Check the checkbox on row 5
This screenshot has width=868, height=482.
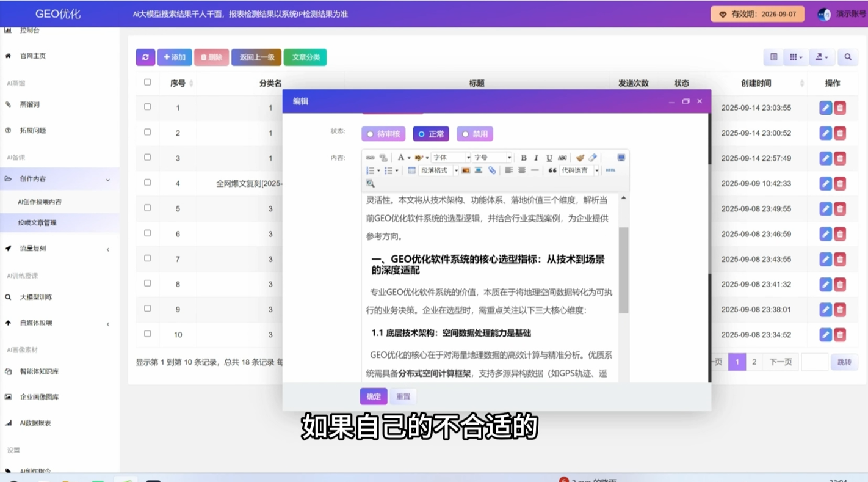coord(147,208)
